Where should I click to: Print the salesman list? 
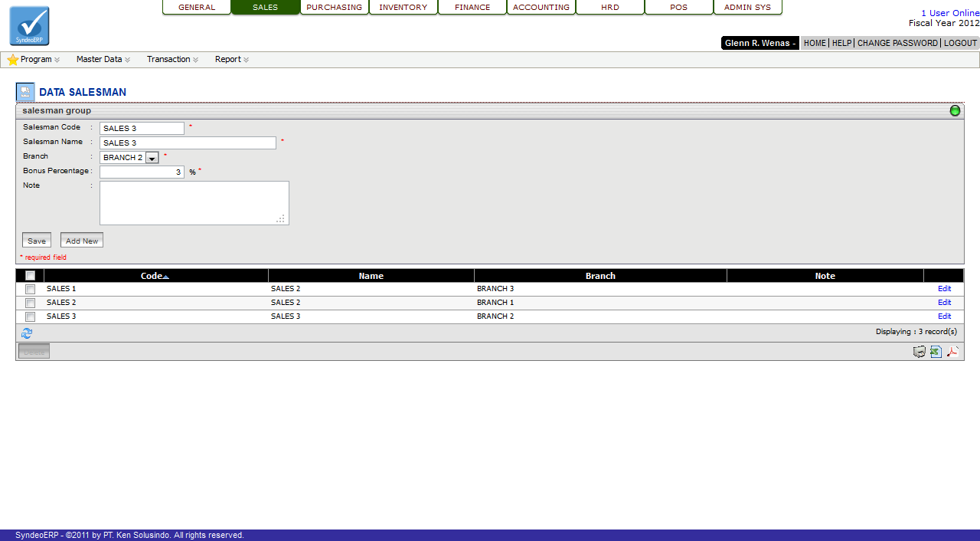[920, 352]
